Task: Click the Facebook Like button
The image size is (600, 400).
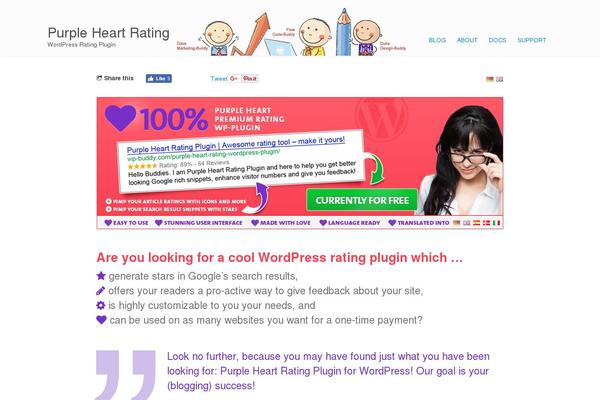Action: click(158, 78)
